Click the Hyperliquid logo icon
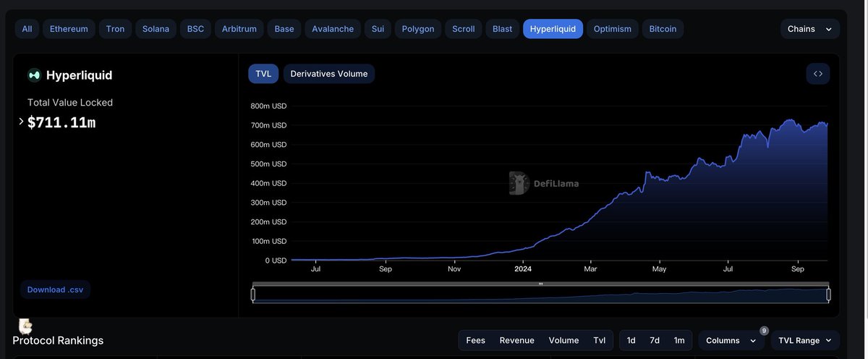The width and height of the screenshot is (868, 359). tap(34, 75)
